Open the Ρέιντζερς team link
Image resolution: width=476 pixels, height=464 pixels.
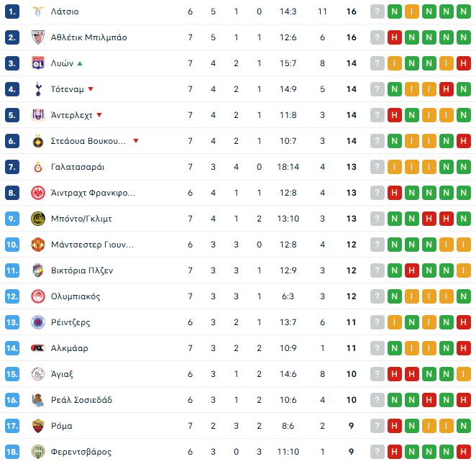click(x=70, y=322)
